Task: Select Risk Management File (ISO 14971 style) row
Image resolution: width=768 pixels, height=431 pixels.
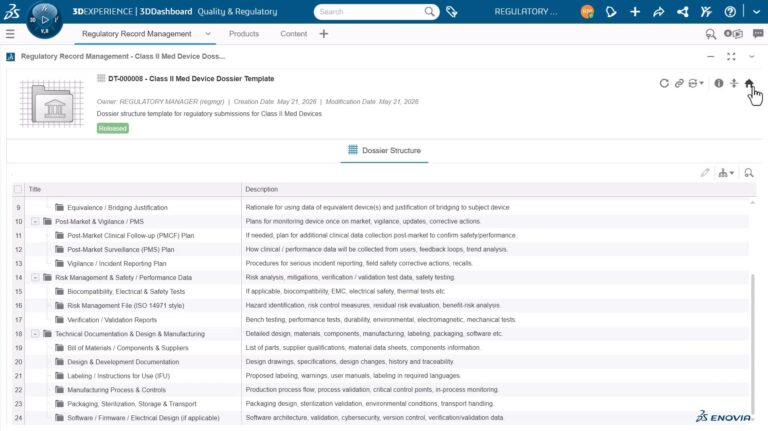Action: 380,305
